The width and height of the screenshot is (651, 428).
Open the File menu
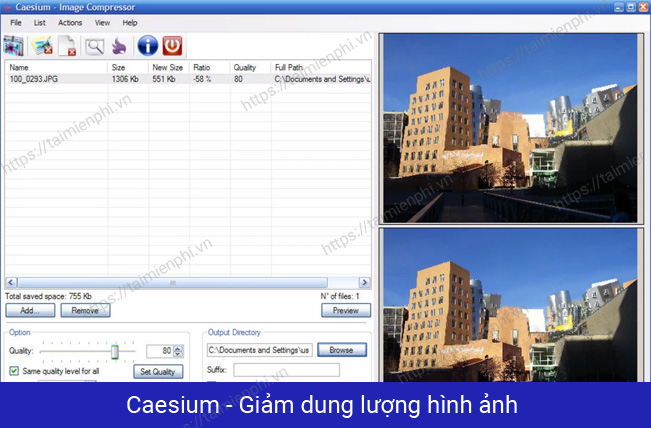pos(16,23)
